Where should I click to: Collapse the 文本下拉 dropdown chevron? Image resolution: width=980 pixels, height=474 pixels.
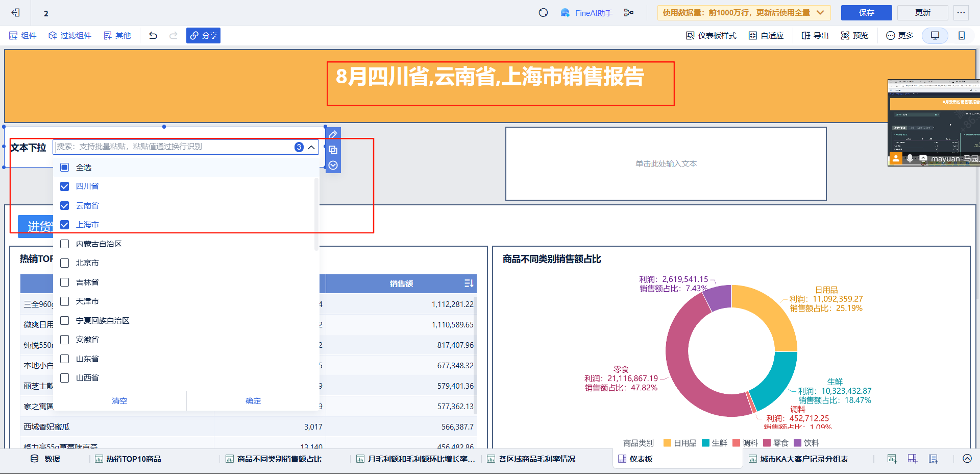[311, 147]
